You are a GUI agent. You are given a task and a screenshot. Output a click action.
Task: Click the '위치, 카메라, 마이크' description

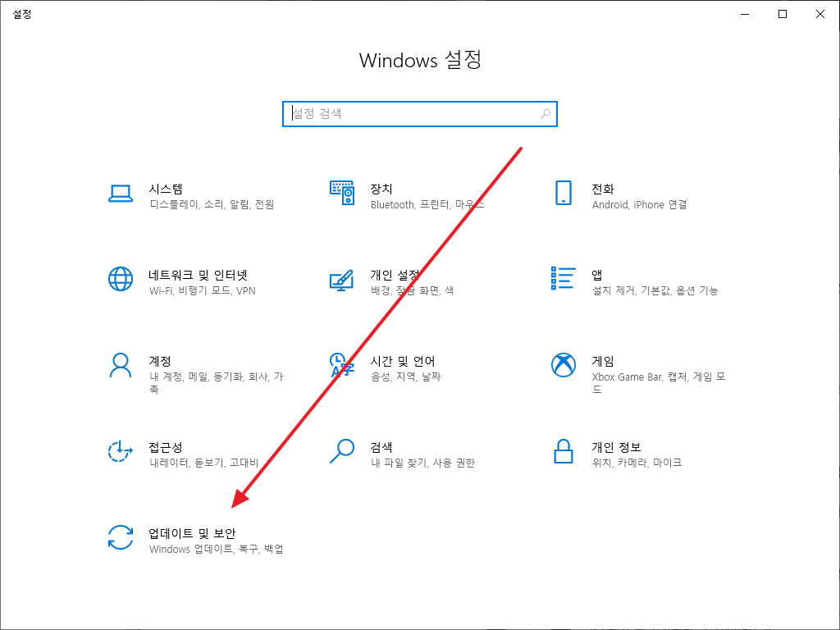tap(637, 463)
